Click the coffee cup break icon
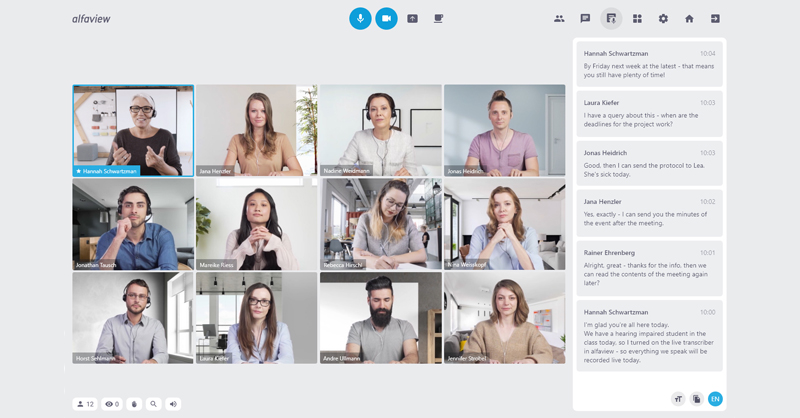The height and width of the screenshot is (418, 800). pyautogui.click(x=438, y=18)
